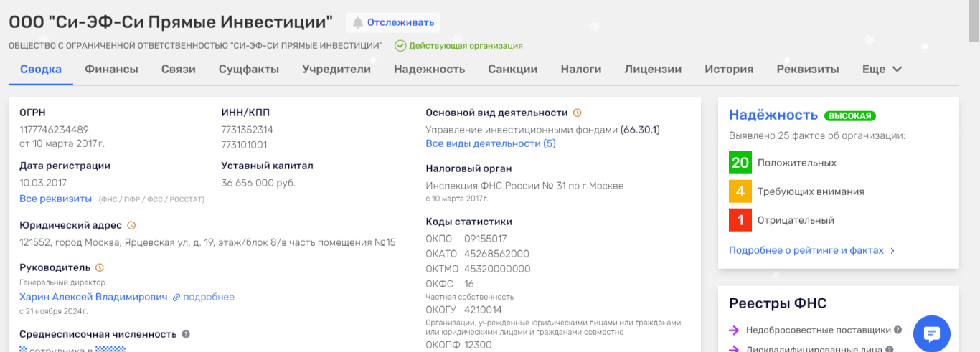Viewport: 980px width, 352px height.
Task: Click the help icon beside Среднесписочная численность
Action: 186,334
